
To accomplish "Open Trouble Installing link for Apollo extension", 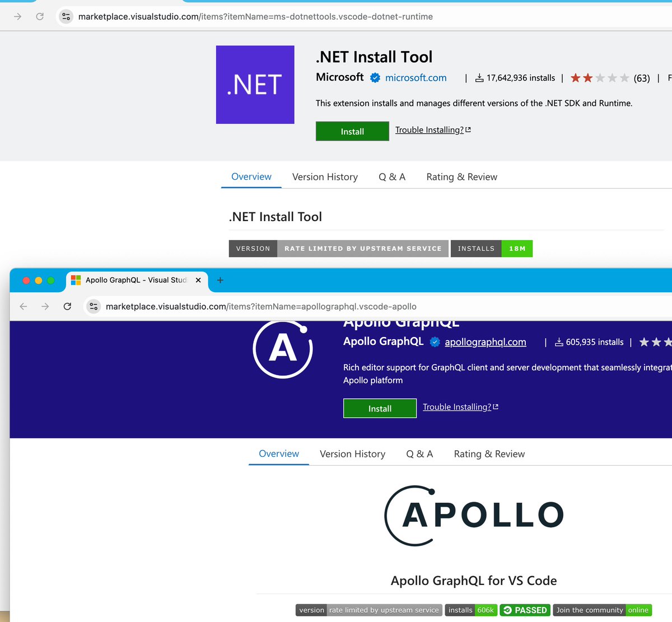I will [460, 407].
